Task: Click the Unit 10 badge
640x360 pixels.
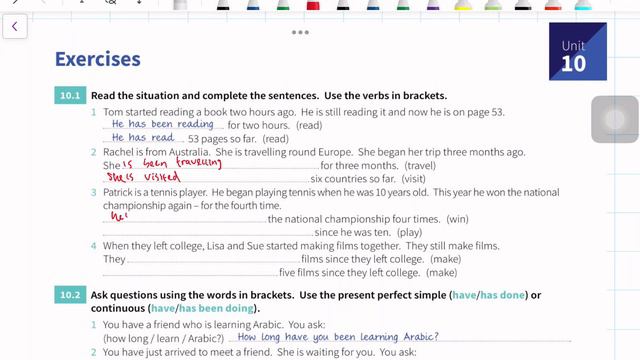Action: (x=578, y=51)
